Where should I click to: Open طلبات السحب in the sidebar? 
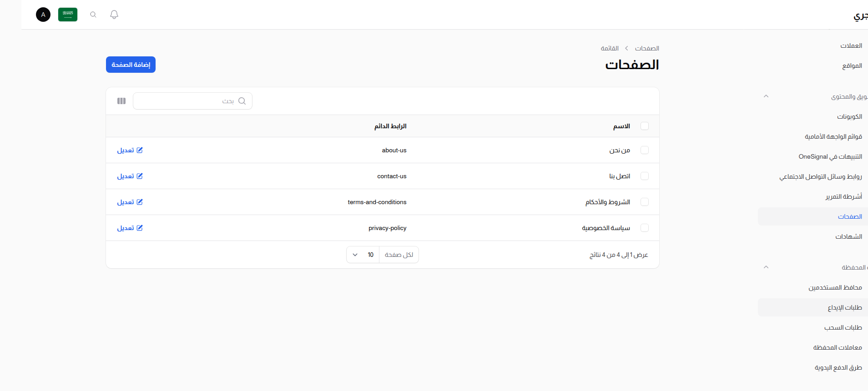843,327
